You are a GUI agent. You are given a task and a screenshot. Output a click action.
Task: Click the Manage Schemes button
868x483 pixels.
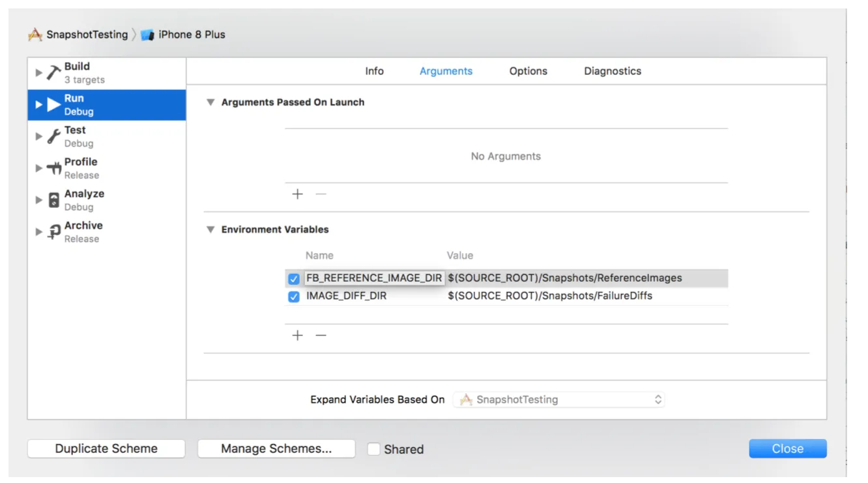point(276,448)
